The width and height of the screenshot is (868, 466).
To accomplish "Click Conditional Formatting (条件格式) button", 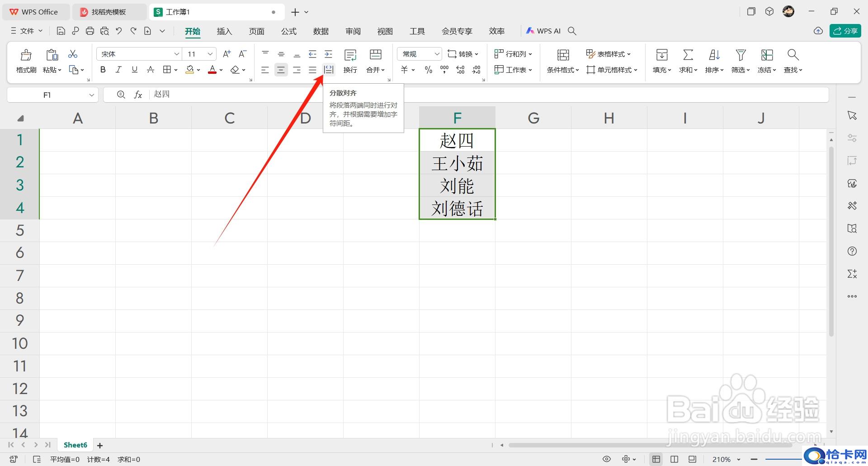I will (x=563, y=61).
